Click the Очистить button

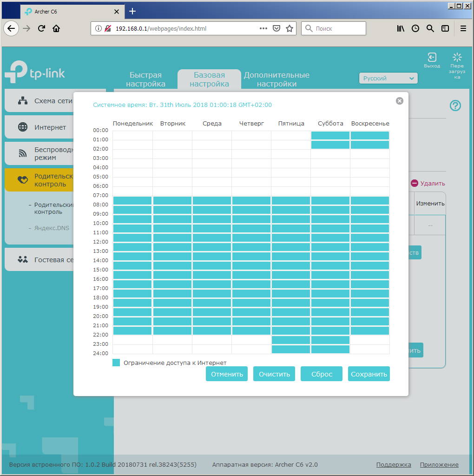coord(274,374)
